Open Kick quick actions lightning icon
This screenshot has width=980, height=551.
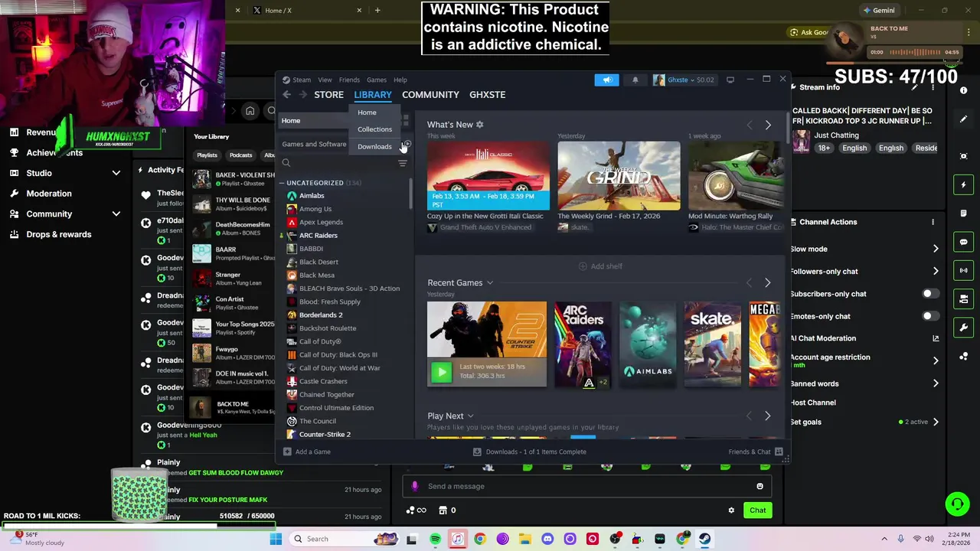(964, 185)
